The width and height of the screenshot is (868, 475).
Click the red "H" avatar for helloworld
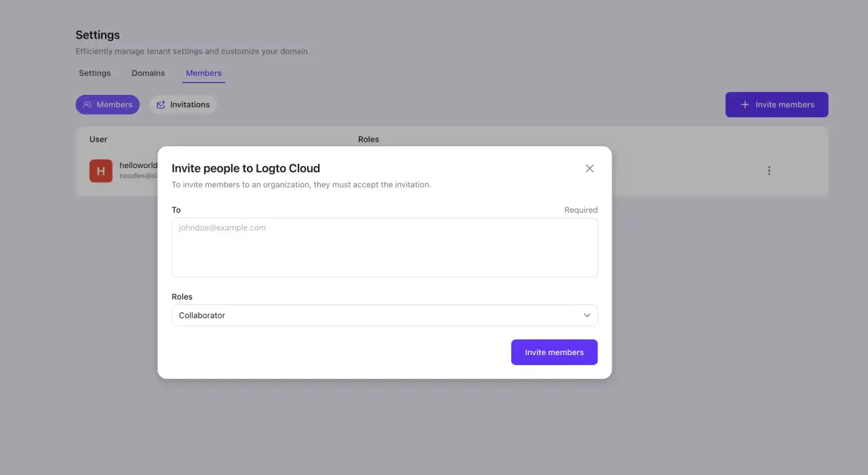[100, 171]
